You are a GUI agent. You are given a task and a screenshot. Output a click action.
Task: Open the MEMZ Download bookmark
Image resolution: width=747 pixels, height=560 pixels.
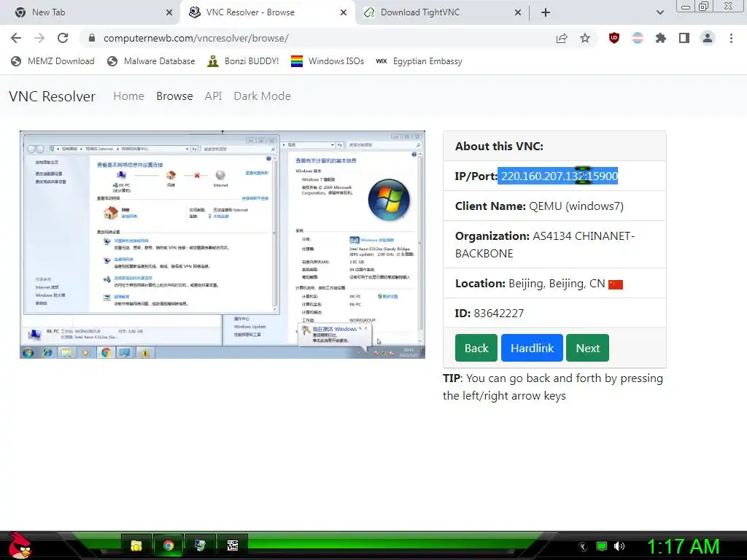(x=53, y=61)
